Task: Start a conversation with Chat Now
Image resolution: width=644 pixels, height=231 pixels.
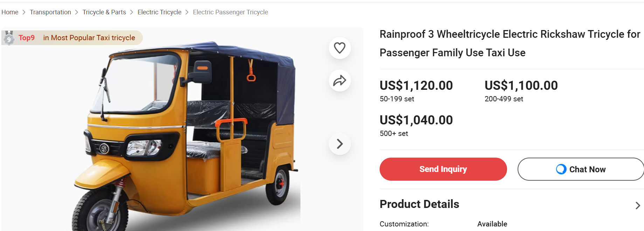Action: point(587,169)
